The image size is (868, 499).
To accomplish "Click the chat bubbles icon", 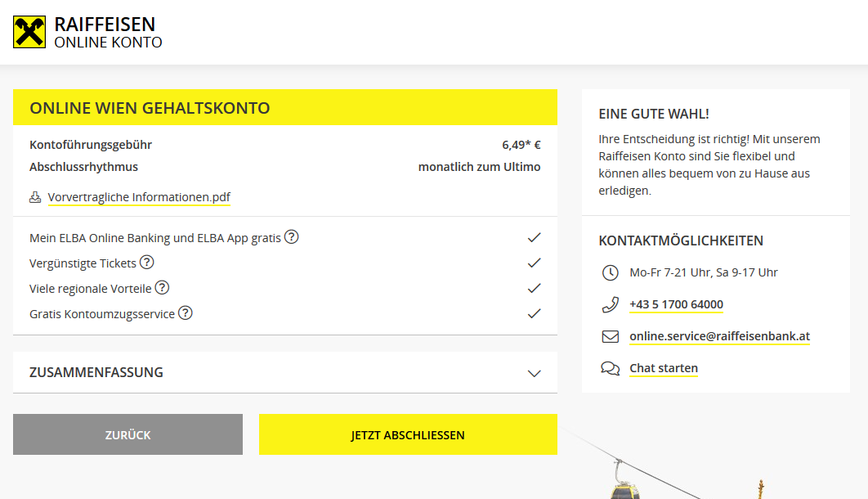I will pos(610,368).
